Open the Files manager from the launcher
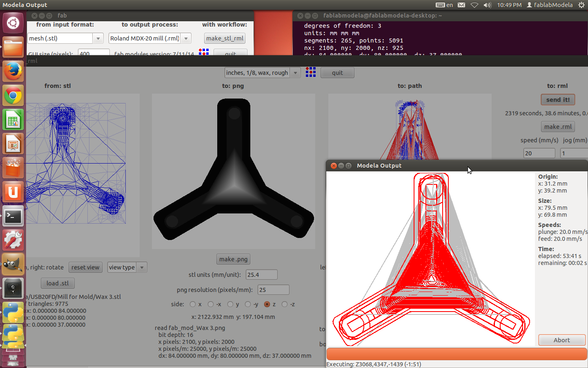 pyautogui.click(x=13, y=47)
